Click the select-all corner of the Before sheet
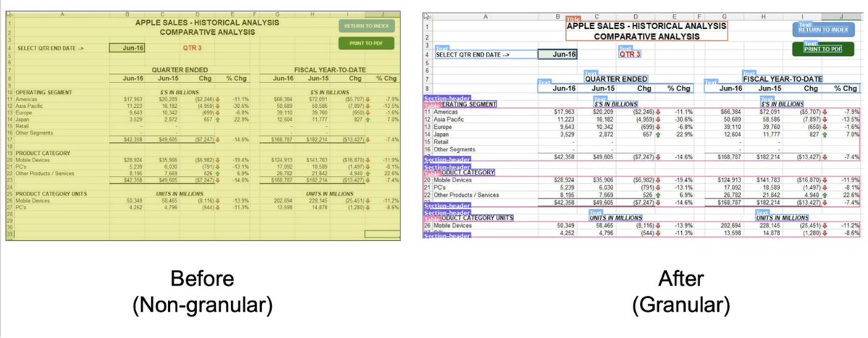The width and height of the screenshot is (868, 338). click(9, 15)
